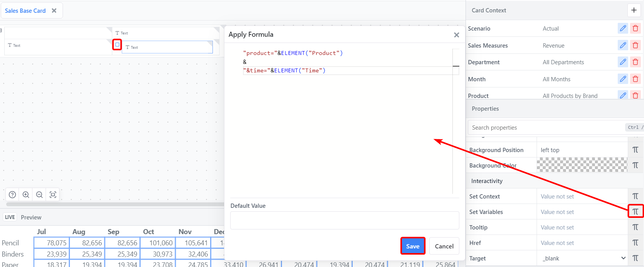The image size is (644, 267).
Task: Click the Binders Nov cell 32,406
Action: 192,254
